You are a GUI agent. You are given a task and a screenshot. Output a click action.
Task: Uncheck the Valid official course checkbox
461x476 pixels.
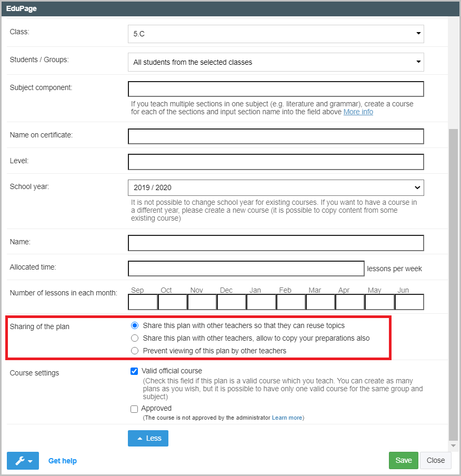tap(134, 371)
